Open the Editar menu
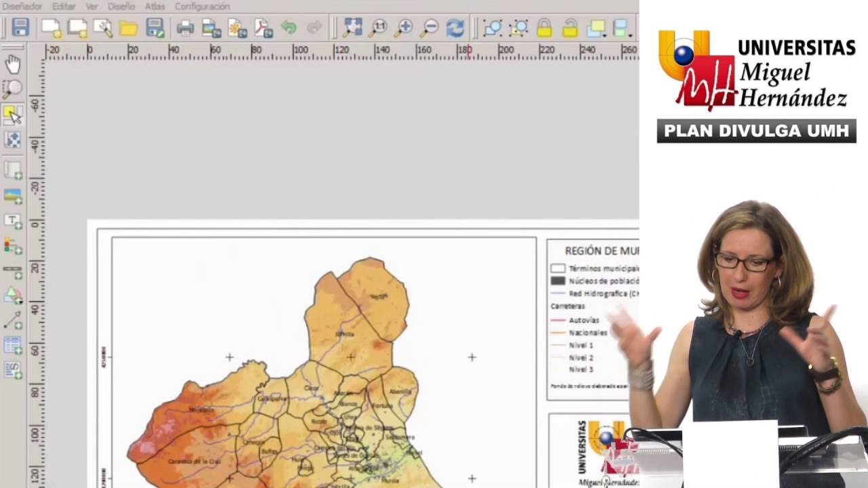 pos(64,6)
